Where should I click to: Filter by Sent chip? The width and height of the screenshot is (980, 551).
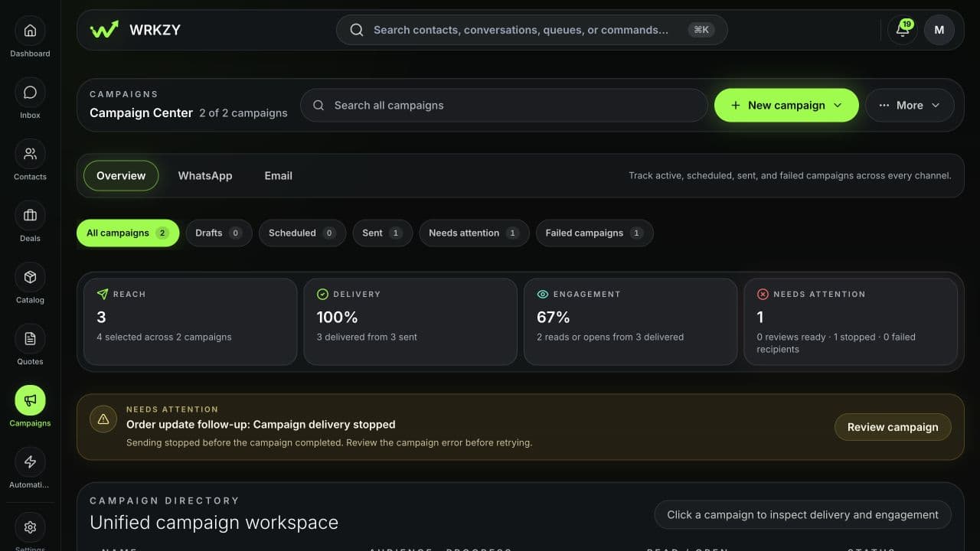383,233
